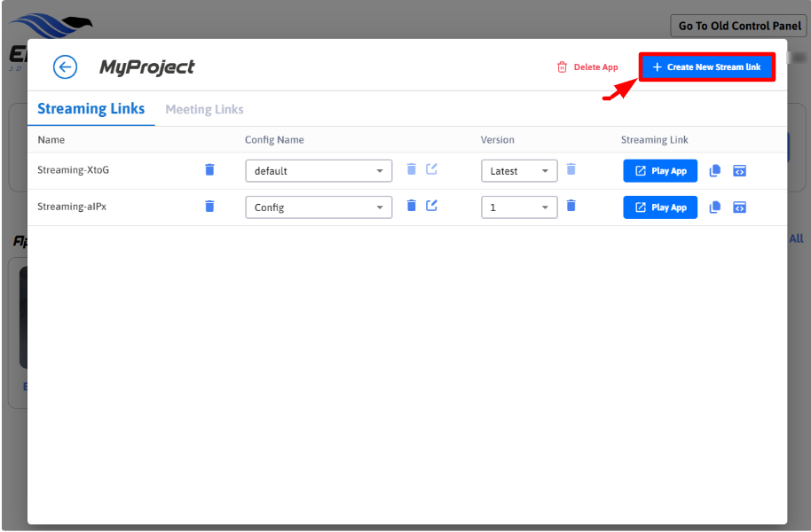Open the Config dropdown for Streaming-aIPx
The width and height of the screenshot is (811, 532).
click(319, 207)
